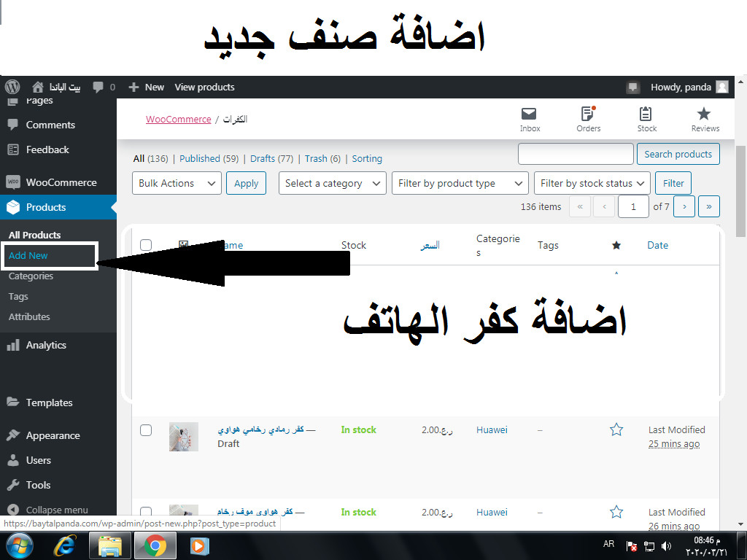This screenshot has height=560, width=747.
Task: Open Internet Explorer from the taskbar
Action: (x=64, y=545)
